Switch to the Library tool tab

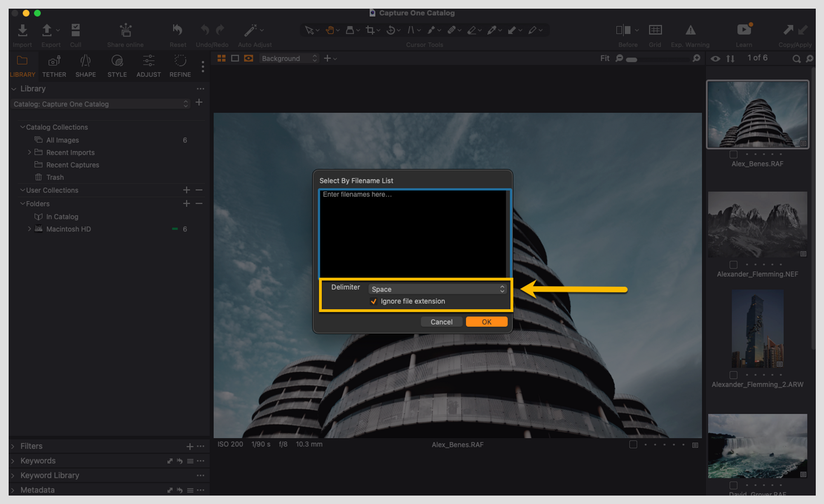(22, 66)
